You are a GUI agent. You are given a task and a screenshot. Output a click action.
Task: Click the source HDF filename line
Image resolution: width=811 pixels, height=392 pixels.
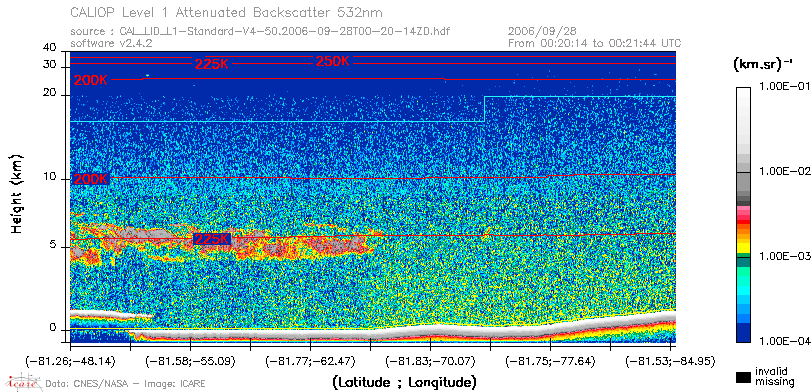click(x=260, y=32)
